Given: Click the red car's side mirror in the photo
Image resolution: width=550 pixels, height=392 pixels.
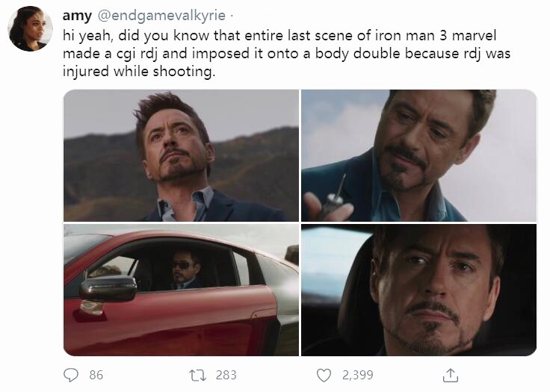Looking at the screenshot, I should (108, 289).
